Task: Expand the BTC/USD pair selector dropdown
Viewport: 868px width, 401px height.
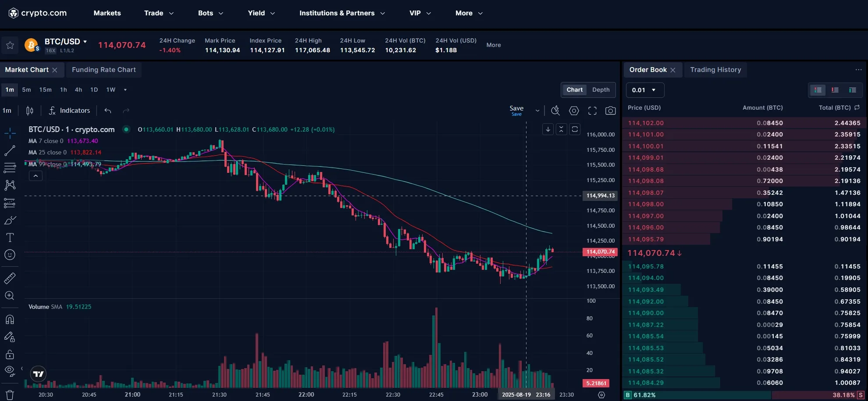Action: 85,42
